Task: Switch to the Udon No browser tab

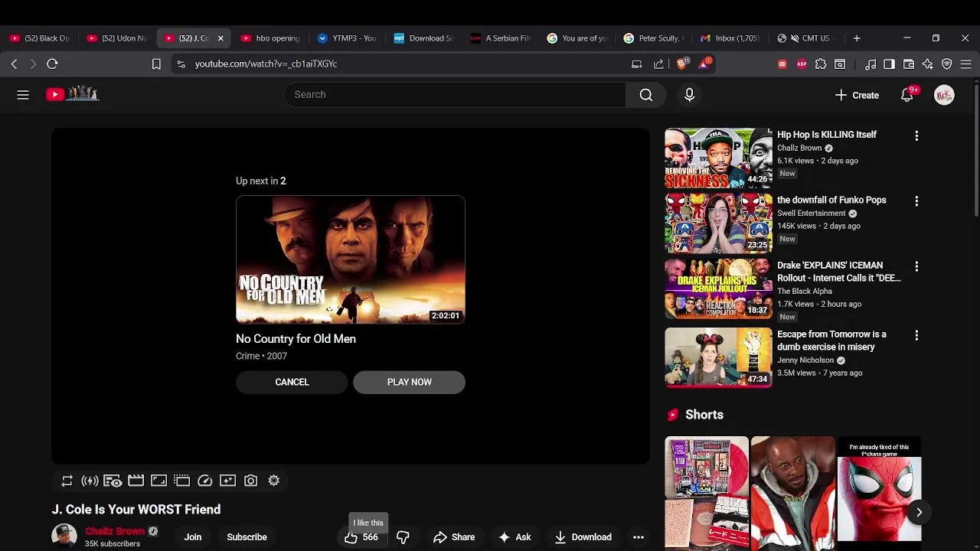Action: [x=118, y=38]
